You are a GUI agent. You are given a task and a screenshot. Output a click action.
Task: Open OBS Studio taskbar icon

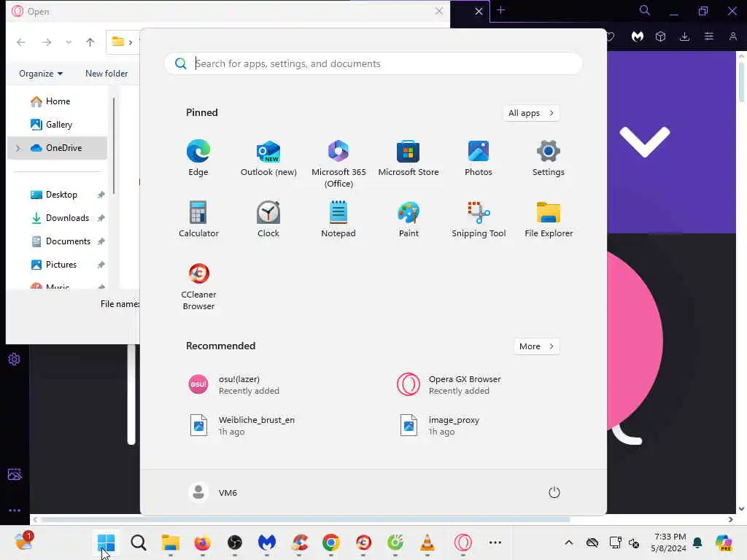[x=234, y=542]
